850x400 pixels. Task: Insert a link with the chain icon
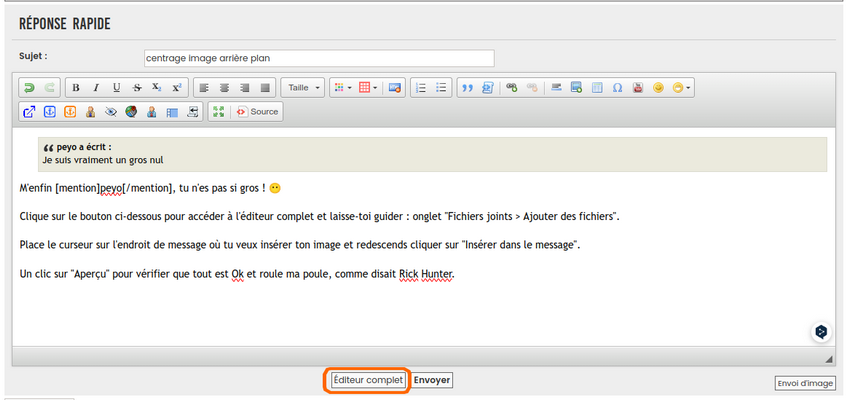[512, 88]
